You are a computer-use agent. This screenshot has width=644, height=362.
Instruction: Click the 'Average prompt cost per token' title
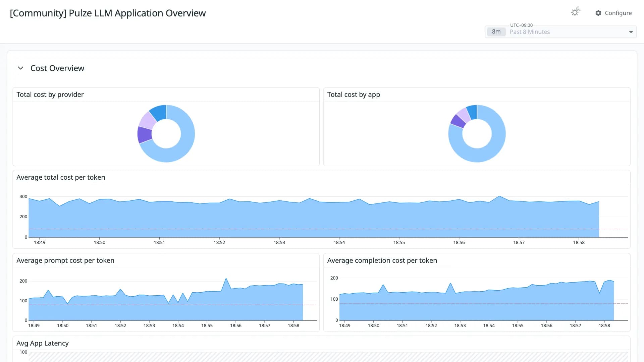tap(65, 260)
